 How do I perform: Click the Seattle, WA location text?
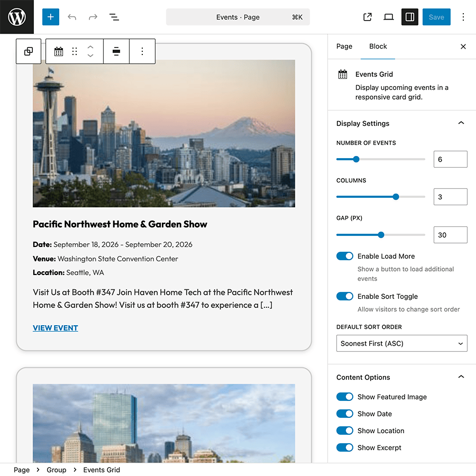(85, 272)
